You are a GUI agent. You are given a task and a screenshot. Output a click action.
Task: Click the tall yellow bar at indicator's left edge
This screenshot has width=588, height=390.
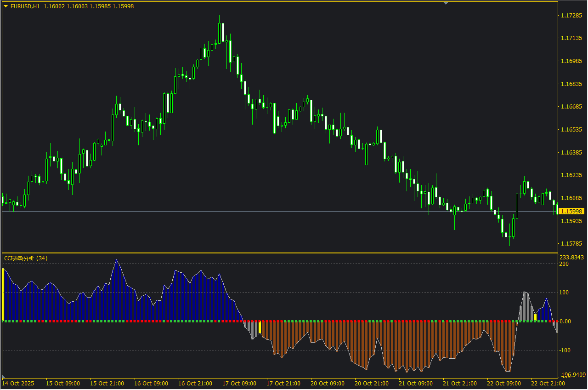click(3, 294)
